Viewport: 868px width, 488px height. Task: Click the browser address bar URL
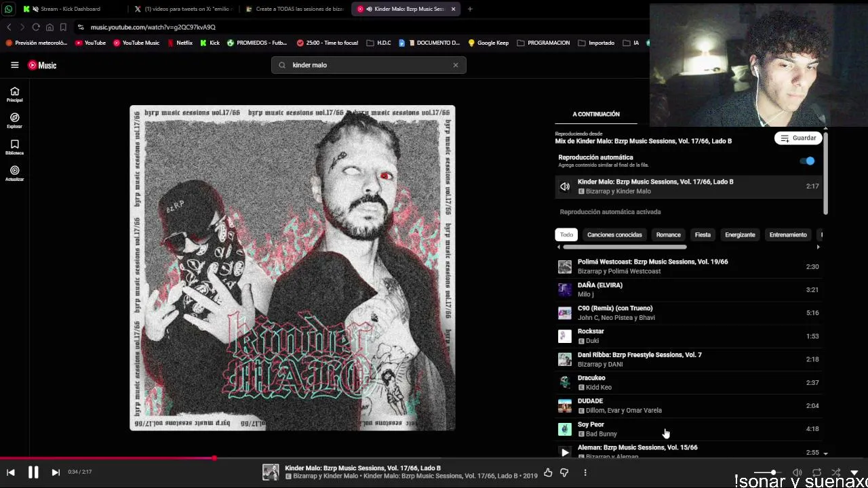click(153, 27)
